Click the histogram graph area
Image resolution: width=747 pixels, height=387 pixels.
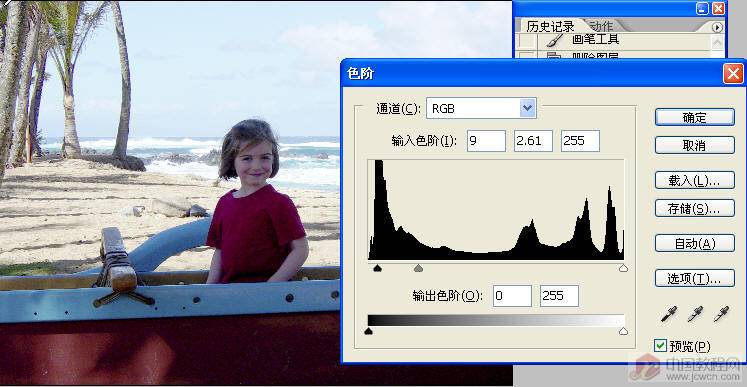point(495,210)
